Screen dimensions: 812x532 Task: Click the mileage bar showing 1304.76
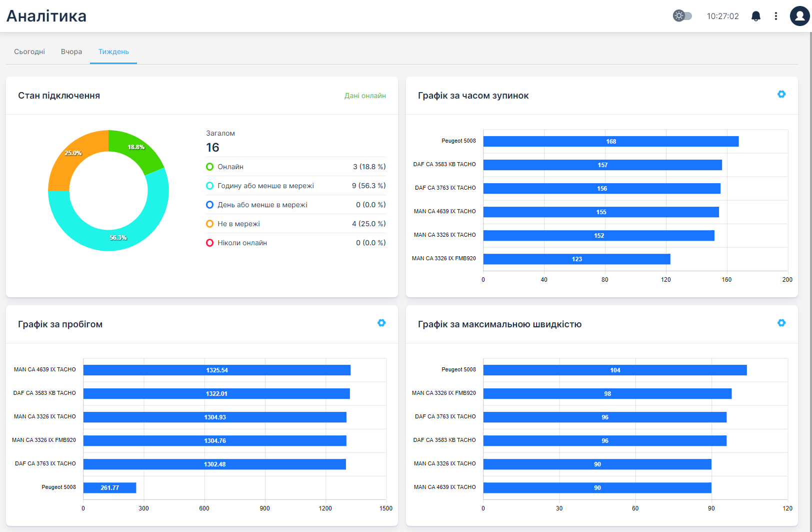[x=215, y=441]
